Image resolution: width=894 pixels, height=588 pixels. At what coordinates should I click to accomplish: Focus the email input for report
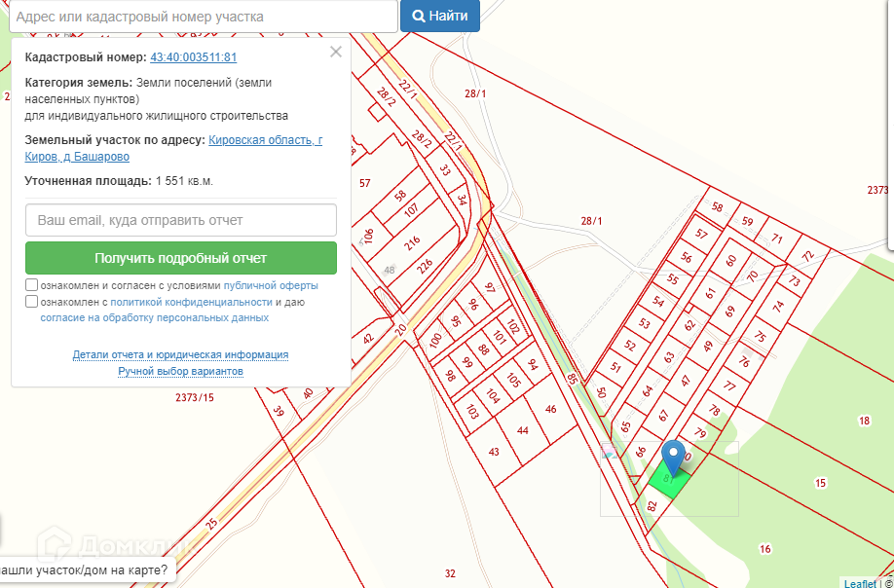pos(181,220)
